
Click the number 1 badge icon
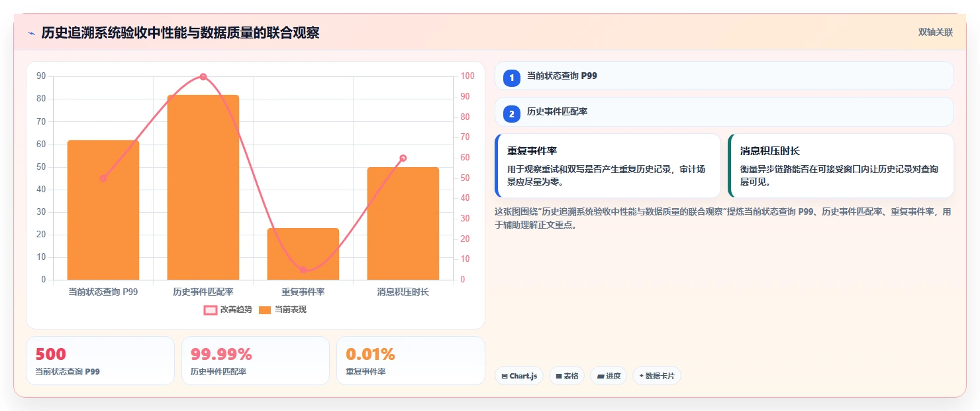point(511,78)
